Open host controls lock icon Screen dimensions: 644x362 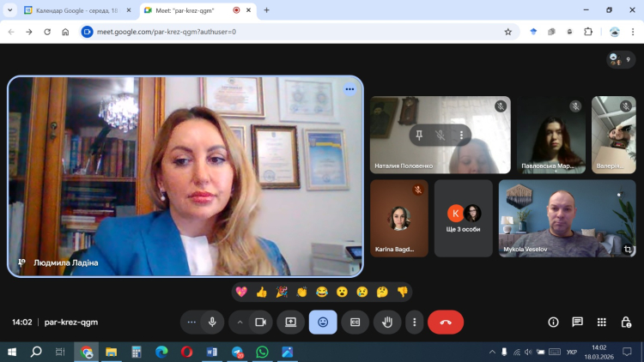click(626, 322)
